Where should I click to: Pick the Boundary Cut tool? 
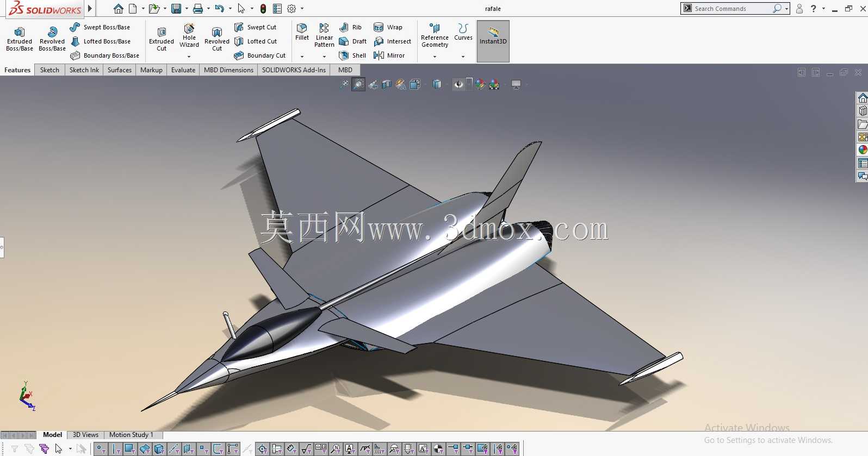tap(260, 55)
